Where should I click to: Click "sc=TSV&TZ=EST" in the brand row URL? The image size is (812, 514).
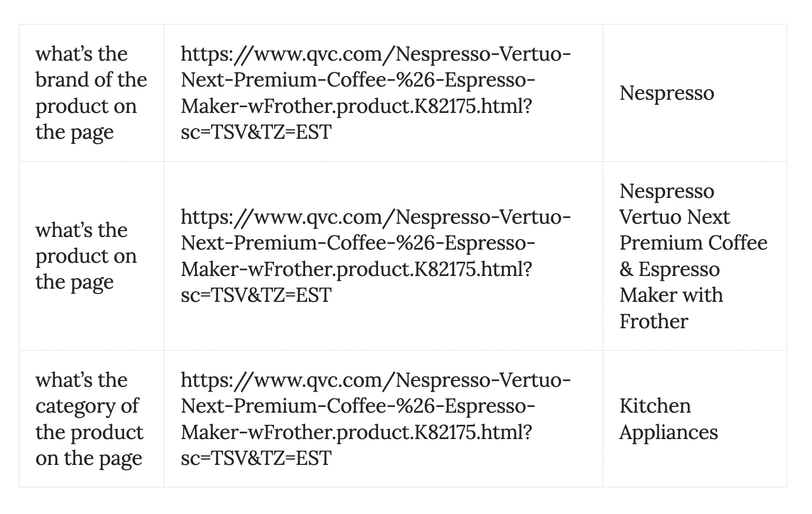click(256, 132)
